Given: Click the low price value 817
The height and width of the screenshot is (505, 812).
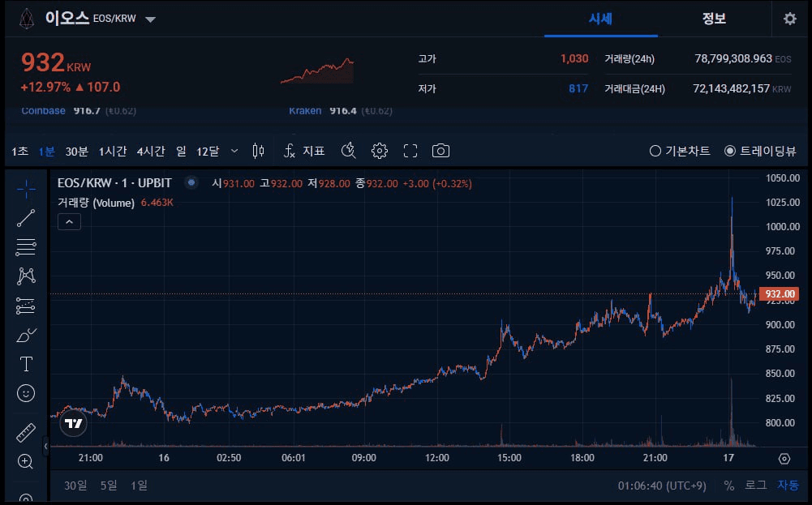Looking at the screenshot, I should tap(578, 88).
